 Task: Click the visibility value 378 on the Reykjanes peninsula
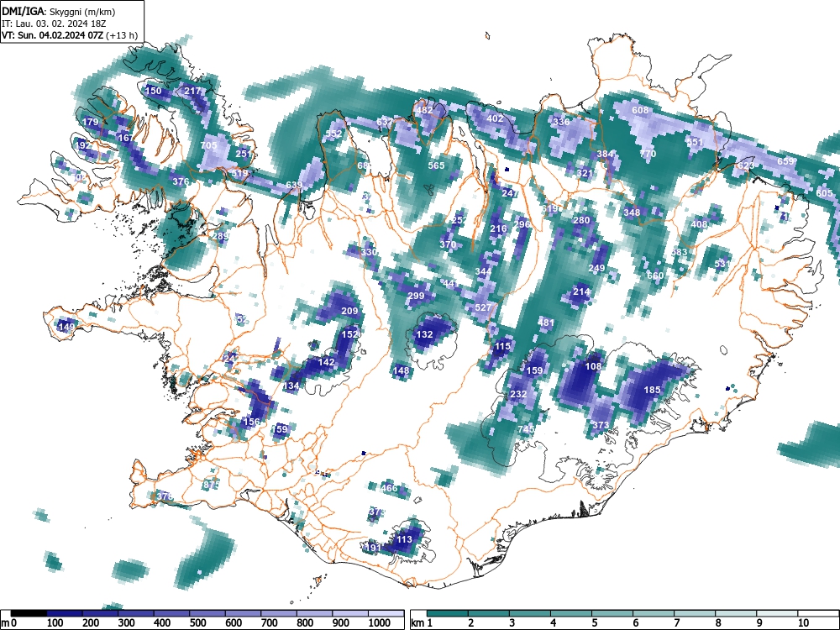165,496
